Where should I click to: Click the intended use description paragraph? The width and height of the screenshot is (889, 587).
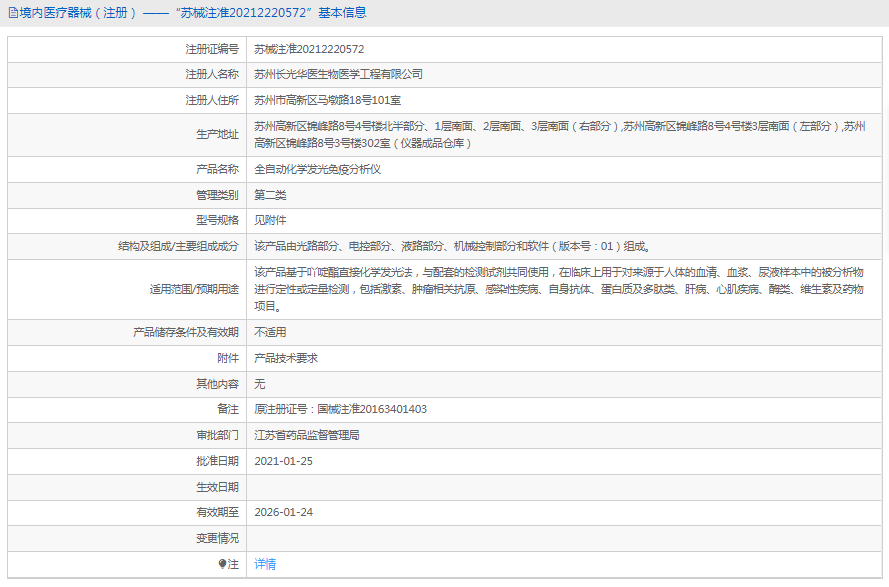559,289
